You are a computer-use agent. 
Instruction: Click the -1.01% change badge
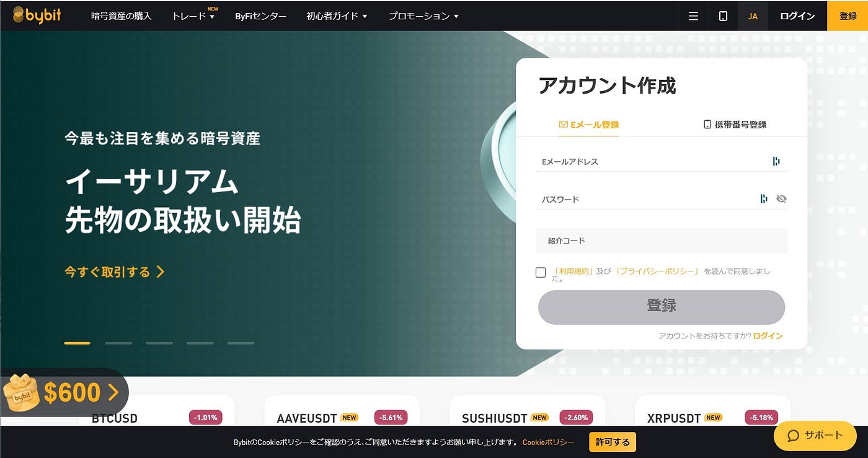point(205,418)
